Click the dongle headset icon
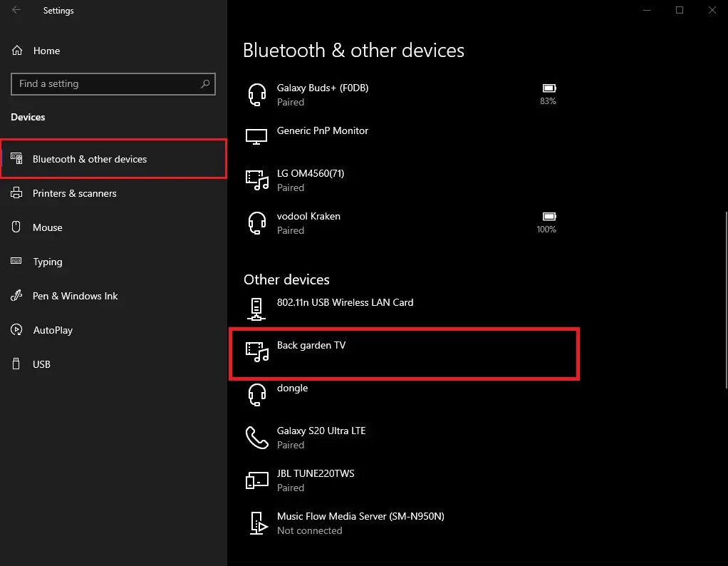The width and height of the screenshot is (728, 566). [x=256, y=395]
